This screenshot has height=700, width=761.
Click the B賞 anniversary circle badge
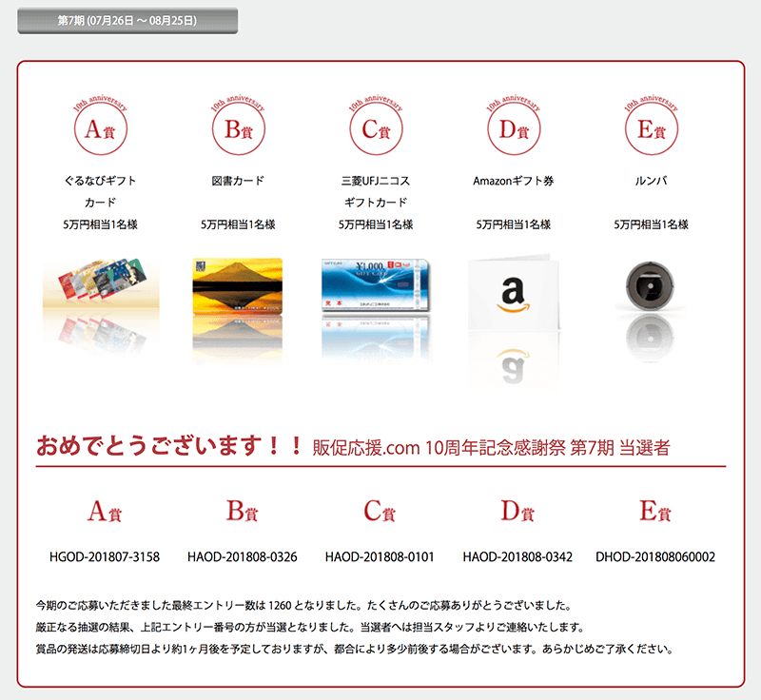point(239,126)
